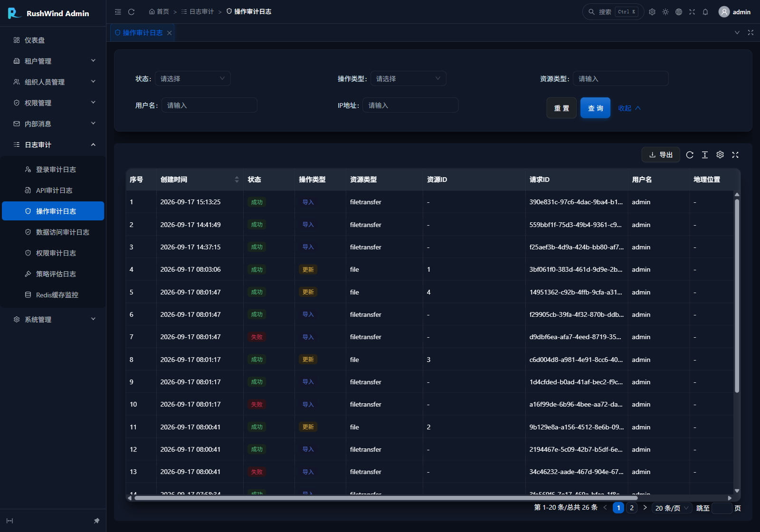This screenshot has width=760, height=532.
Task: Refresh the table data icon
Action: [690, 155]
